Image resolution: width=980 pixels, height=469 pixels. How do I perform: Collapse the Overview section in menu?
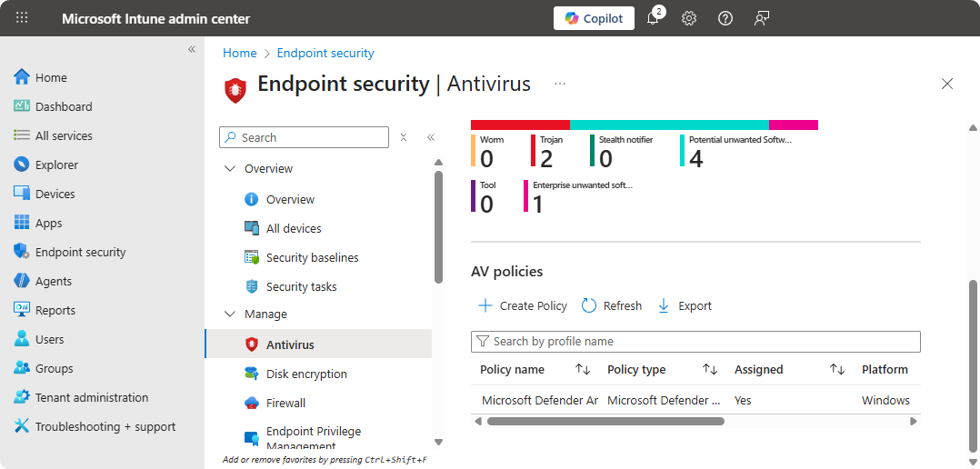pos(228,169)
